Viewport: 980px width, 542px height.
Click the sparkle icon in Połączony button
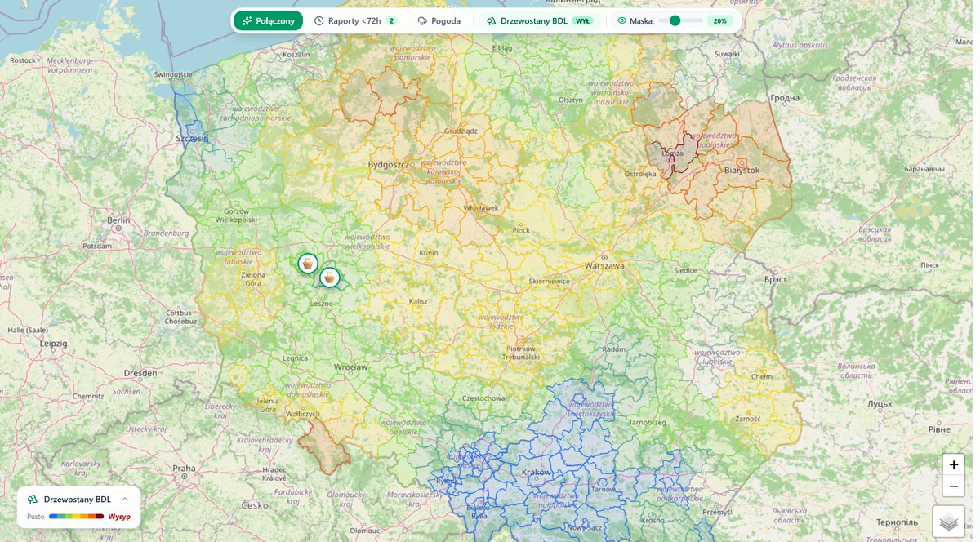click(x=247, y=20)
